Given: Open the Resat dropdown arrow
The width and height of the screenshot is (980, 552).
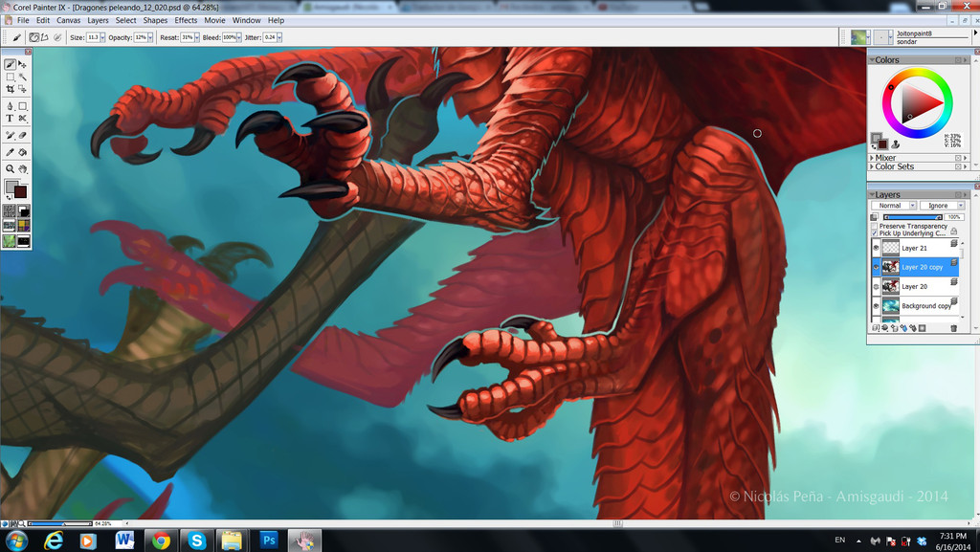Looking at the screenshot, I should pos(197,37).
